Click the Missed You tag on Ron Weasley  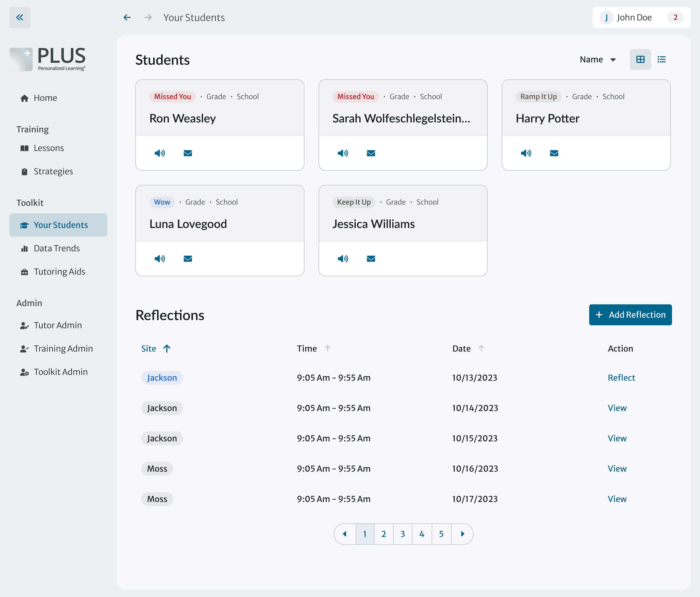pyautogui.click(x=173, y=97)
